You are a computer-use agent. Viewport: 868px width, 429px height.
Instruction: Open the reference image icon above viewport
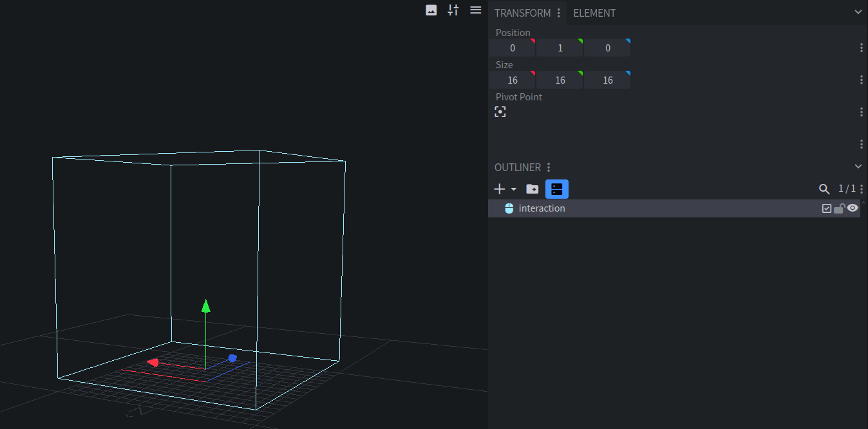(431, 10)
